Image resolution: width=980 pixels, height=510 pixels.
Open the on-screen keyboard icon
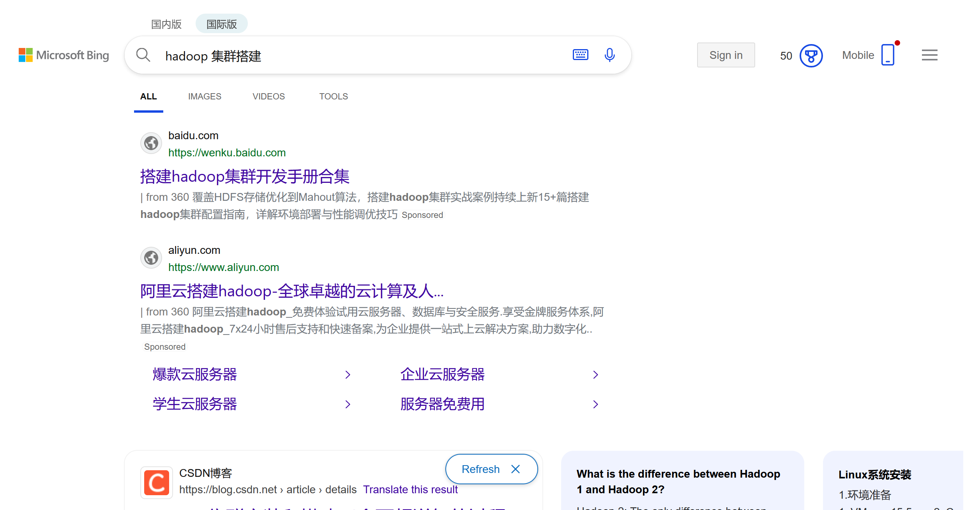pyautogui.click(x=580, y=55)
